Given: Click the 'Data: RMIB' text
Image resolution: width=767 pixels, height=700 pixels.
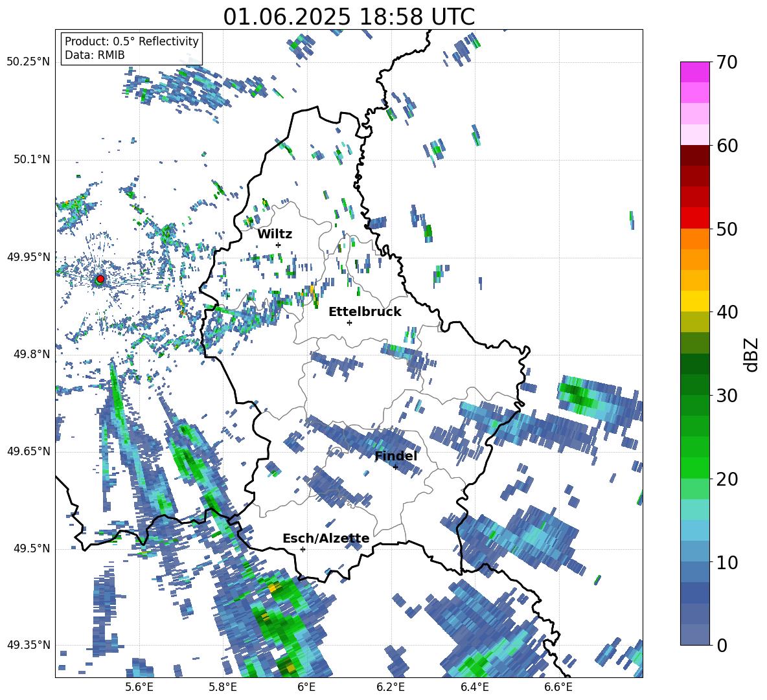Looking at the screenshot, I should coord(95,55).
